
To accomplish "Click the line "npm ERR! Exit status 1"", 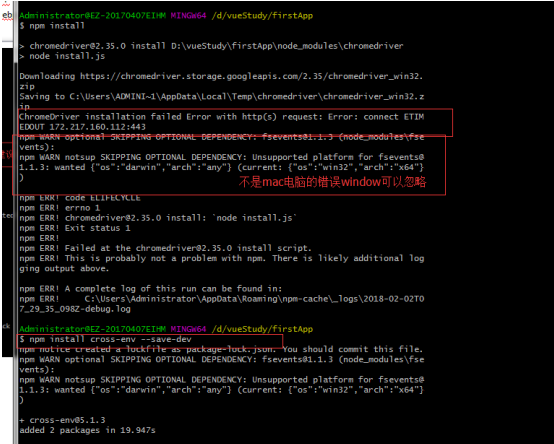I will pos(75,228).
